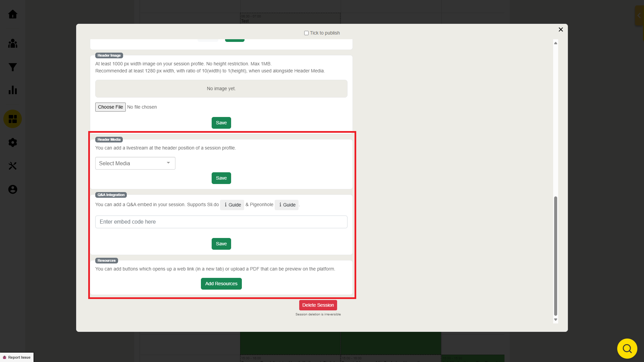Expand the Select Media dropdown

(135, 163)
